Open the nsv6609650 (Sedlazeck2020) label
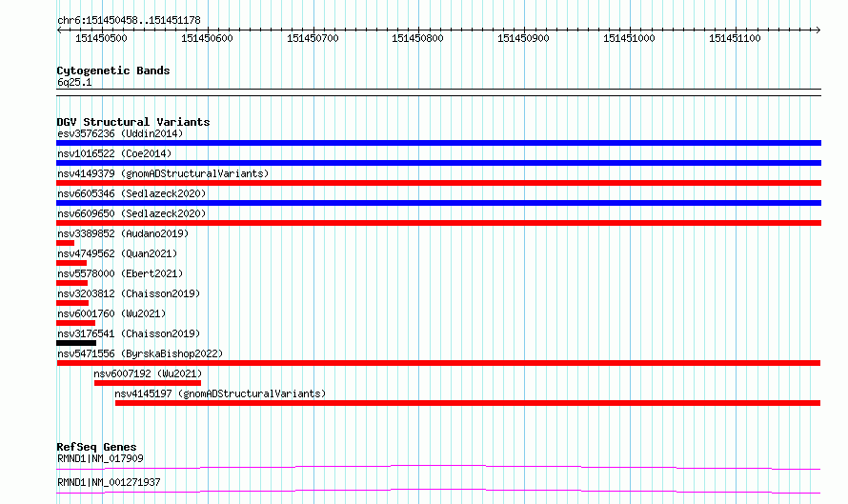 (x=131, y=213)
